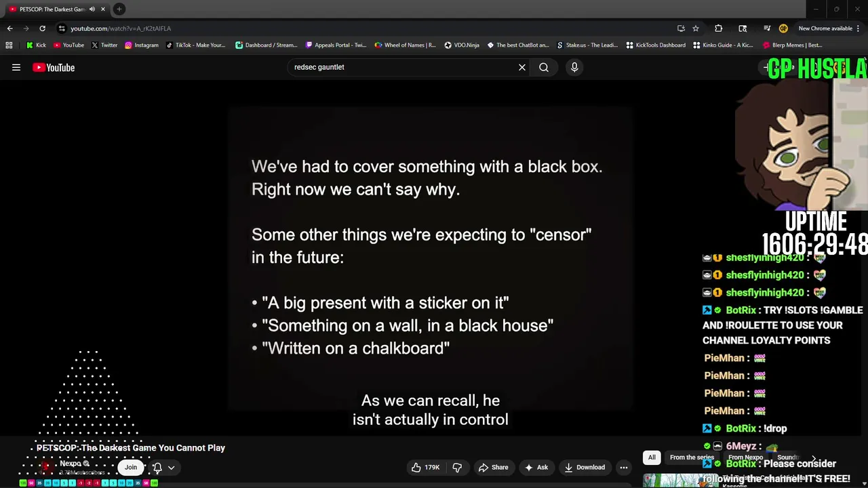The height and width of the screenshot is (488, 868).
Task: Join the Nexpo channel membership
Action: click(x=131, y=467)
